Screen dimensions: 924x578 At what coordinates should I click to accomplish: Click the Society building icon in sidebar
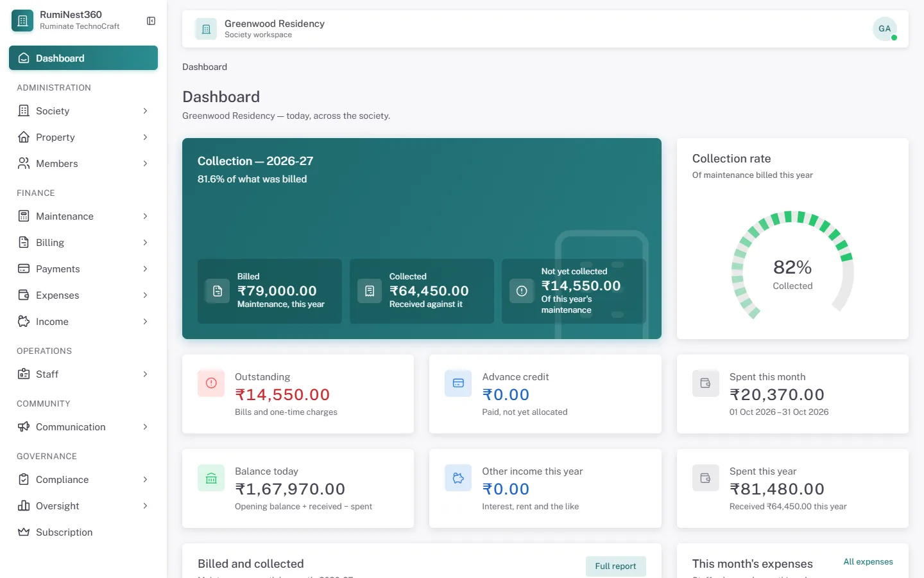pos(24,110)
